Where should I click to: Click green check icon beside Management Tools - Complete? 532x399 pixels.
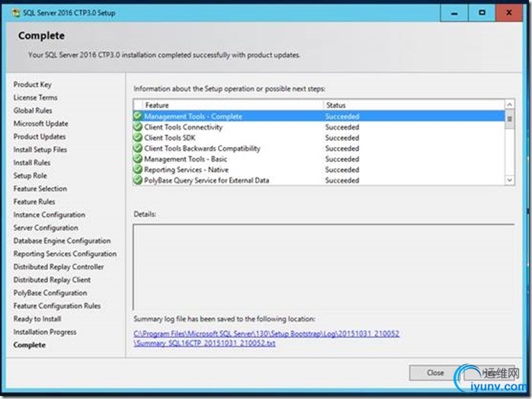click(138, 117)
